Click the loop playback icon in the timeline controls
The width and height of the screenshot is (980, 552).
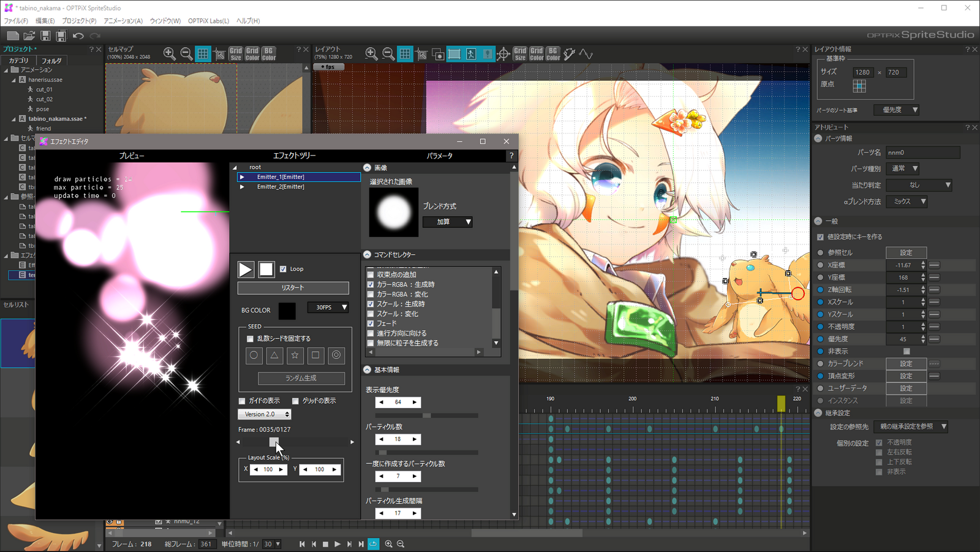click(373, 544)
